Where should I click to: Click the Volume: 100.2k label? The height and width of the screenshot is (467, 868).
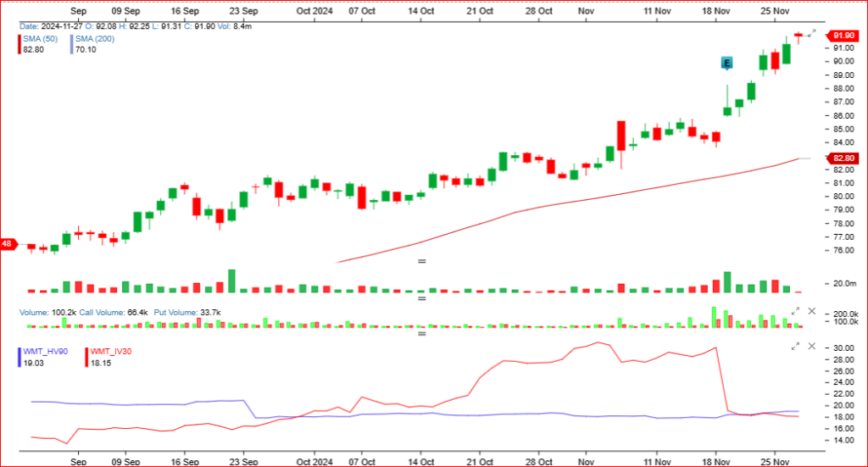48,313
